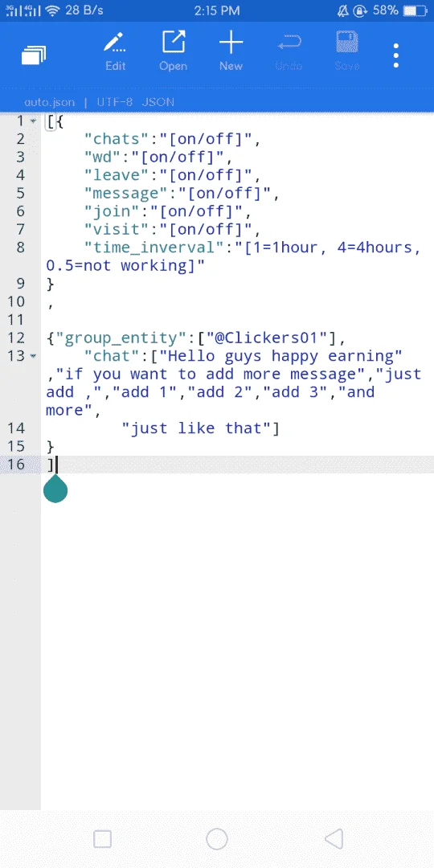Image resolution: width=434 pixels, height=868 pixels.
Task: Tap the "@Clickers01" value
Action: 268,338
